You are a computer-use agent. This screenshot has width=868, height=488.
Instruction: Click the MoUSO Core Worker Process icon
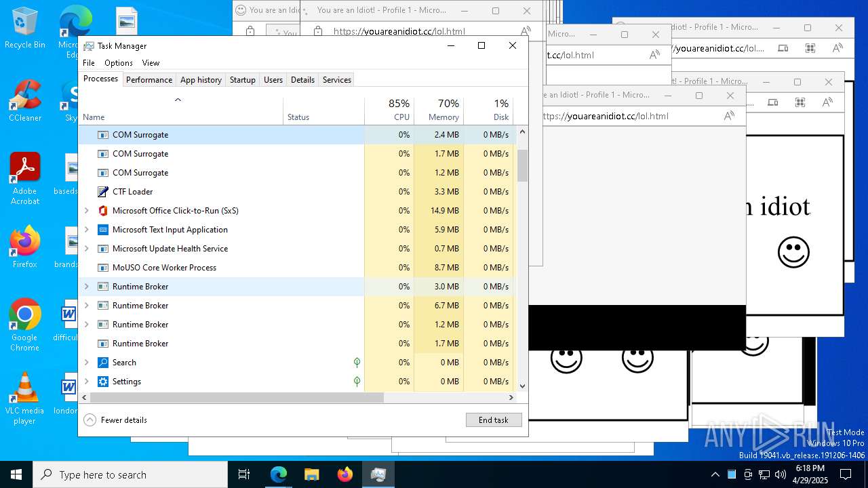click(103, 268)
